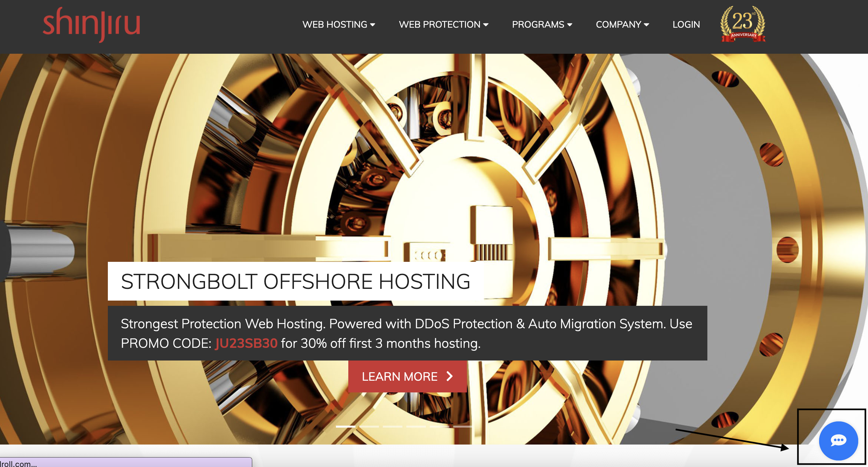Jump to the last carousel slide indicator

click(463, 427)
